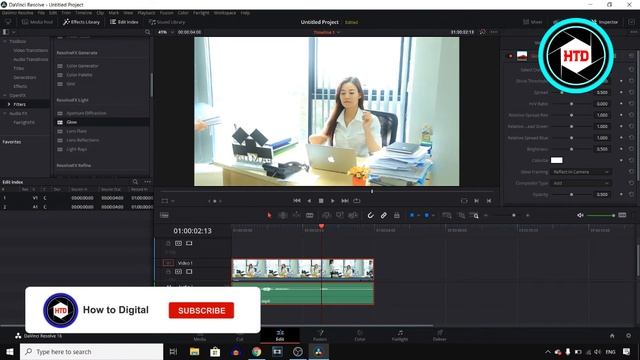
Task: Switch to the Color page tab
Action: (360, 336)
